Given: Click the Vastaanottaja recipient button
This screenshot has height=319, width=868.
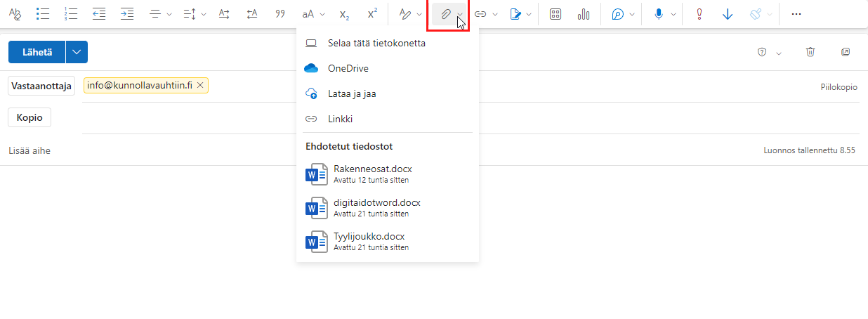Looking at the screenshot, I should click(41, 86).
